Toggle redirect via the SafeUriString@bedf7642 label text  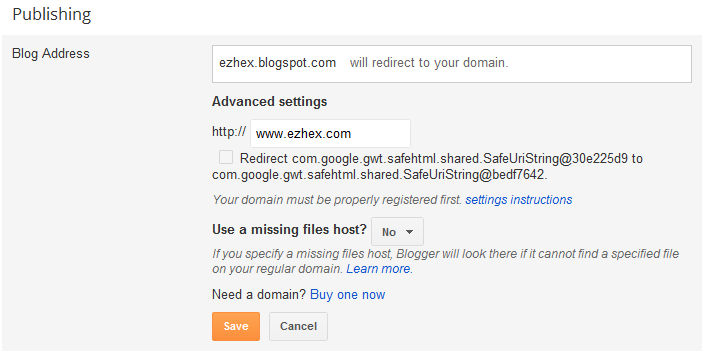[379, 174]
